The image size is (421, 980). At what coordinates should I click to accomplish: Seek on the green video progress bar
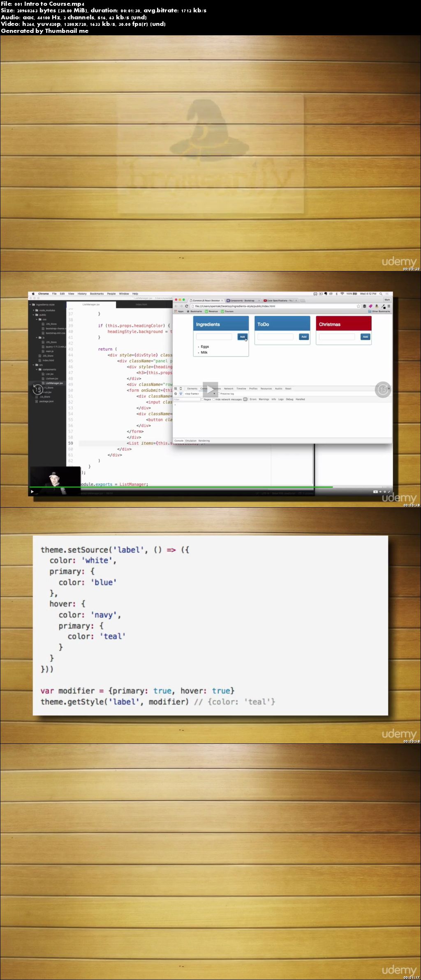pos(181,487)
